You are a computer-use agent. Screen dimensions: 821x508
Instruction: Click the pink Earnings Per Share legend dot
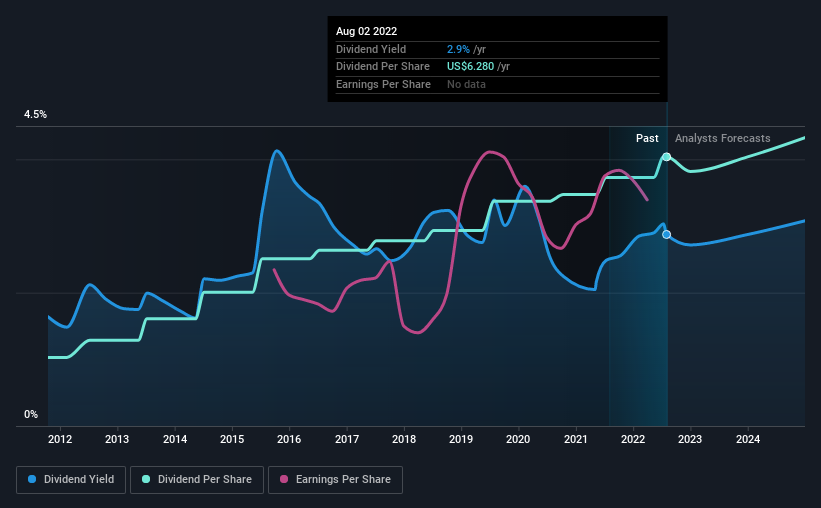click(x=284, y=479)
